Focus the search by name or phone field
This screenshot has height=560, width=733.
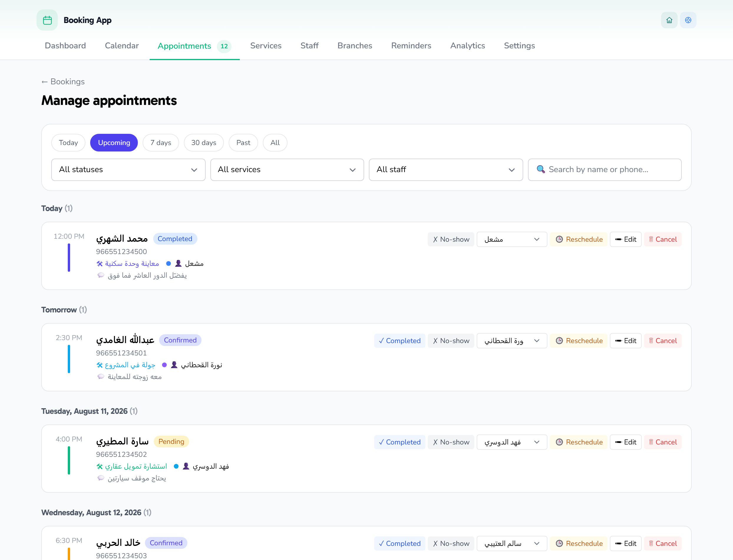coord(605,170)
